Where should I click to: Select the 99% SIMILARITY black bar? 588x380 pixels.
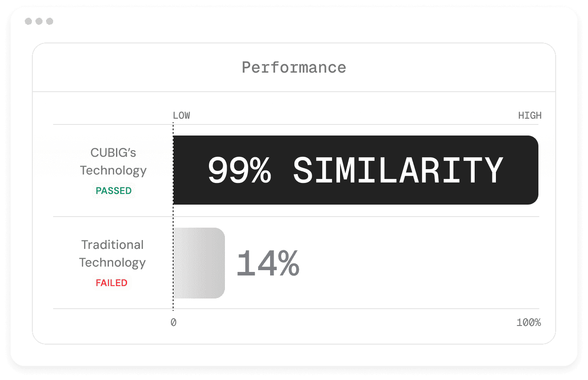(x=356, y=170)
